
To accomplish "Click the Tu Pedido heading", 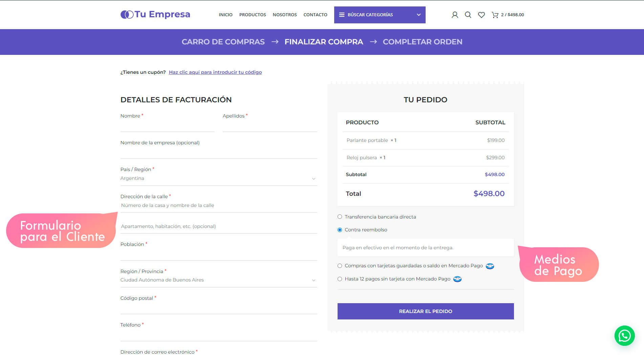I will (426, 100).
